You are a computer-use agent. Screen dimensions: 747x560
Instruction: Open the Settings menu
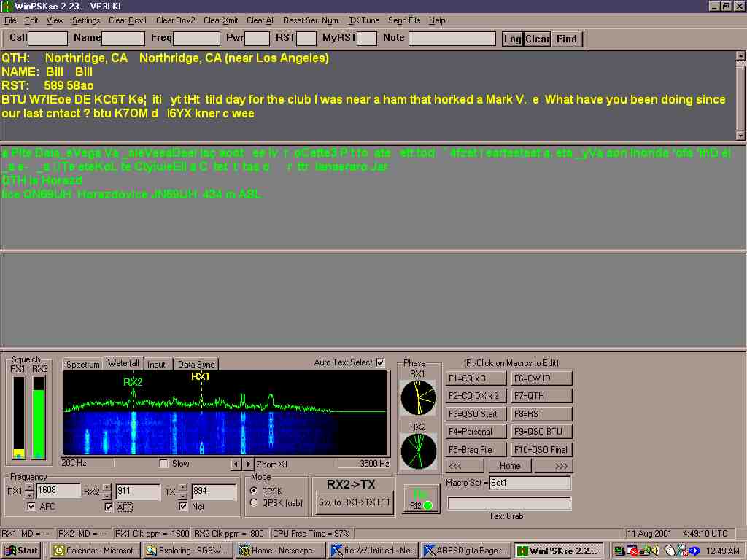pyautogui.click(x=86, y=20)
